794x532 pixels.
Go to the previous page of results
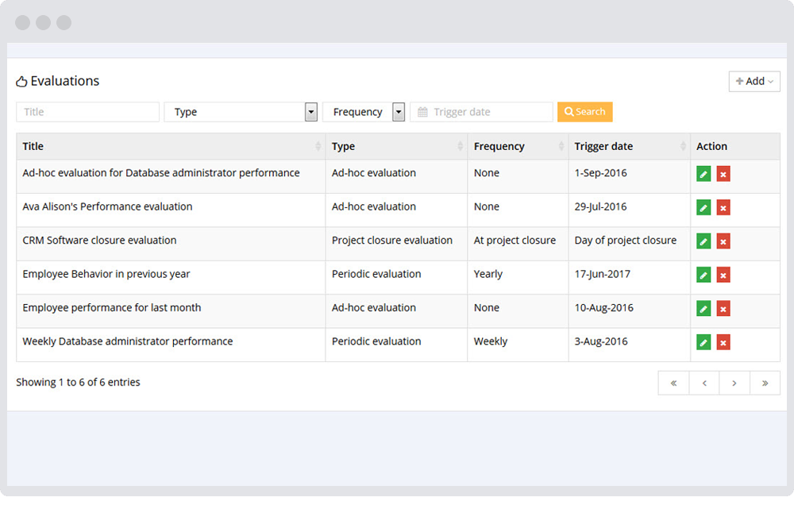(703, 384)
